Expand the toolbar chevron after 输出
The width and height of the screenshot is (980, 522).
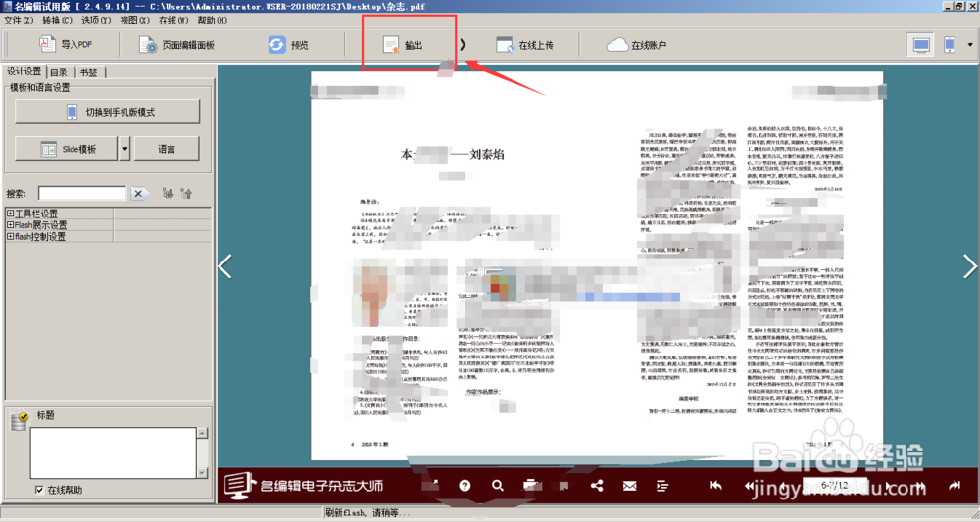464,45
